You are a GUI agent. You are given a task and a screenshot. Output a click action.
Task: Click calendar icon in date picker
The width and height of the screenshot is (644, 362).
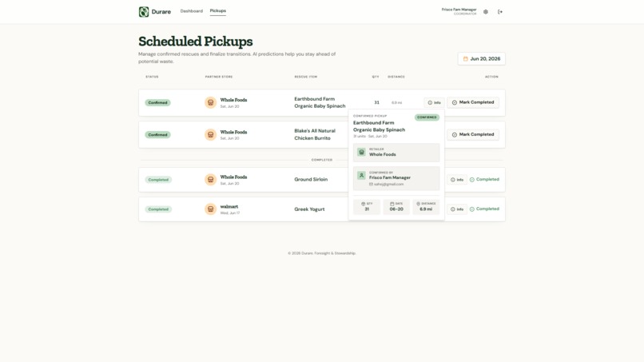click(465, 59)
